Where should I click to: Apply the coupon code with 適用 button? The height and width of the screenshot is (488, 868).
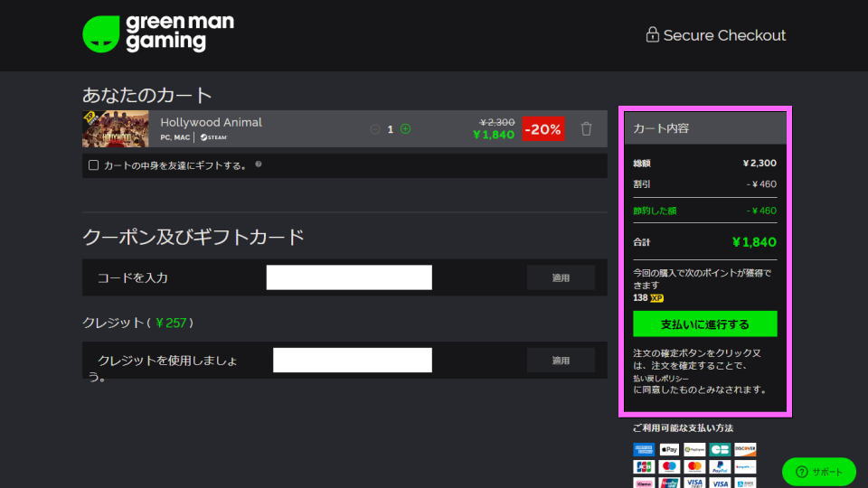(561, 277)
